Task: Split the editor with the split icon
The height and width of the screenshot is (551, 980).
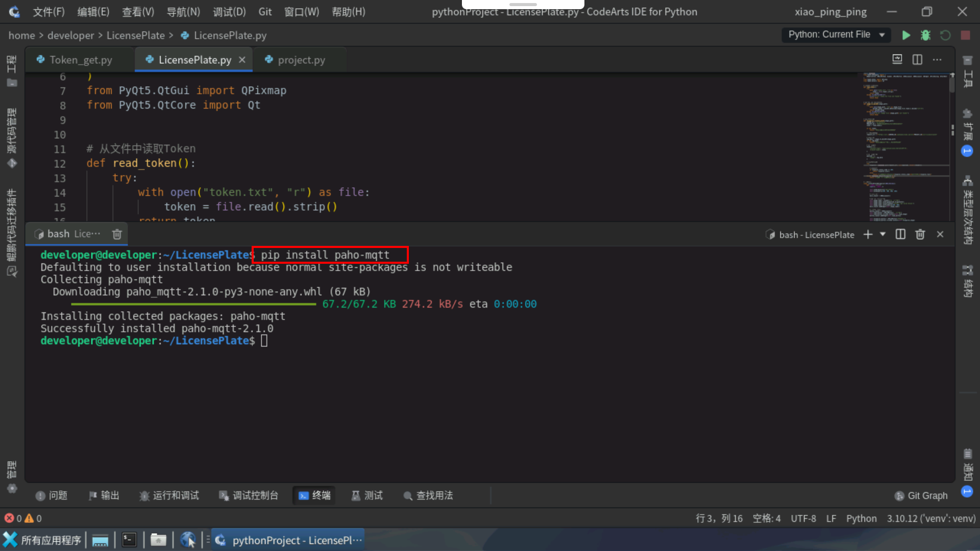Action: pyautogui.click(x=917, y=60)
